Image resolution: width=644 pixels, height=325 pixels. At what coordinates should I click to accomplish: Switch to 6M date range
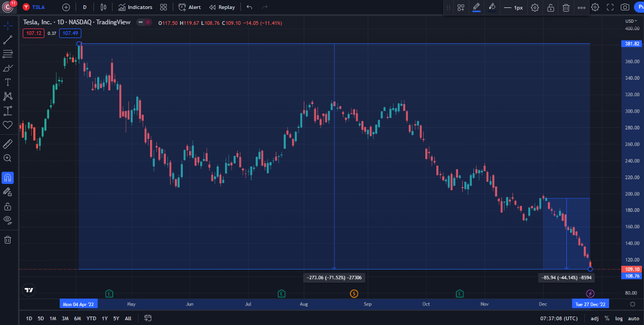[77, 319]
